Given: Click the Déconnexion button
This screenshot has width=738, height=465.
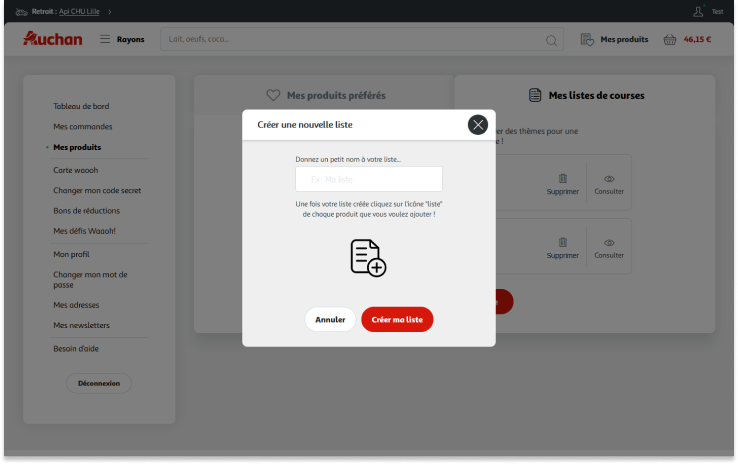Looking at the screenshot, I should [x=98, y=383].
